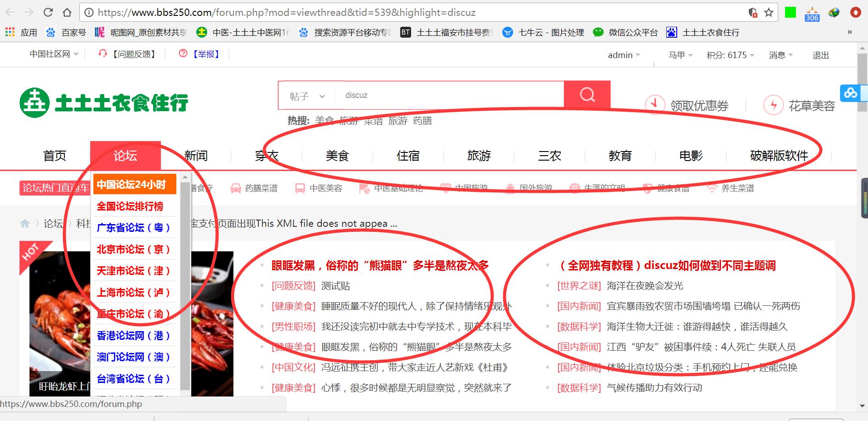Click the browser back arrow
The image size is (868, 421).
coord(10,12)
